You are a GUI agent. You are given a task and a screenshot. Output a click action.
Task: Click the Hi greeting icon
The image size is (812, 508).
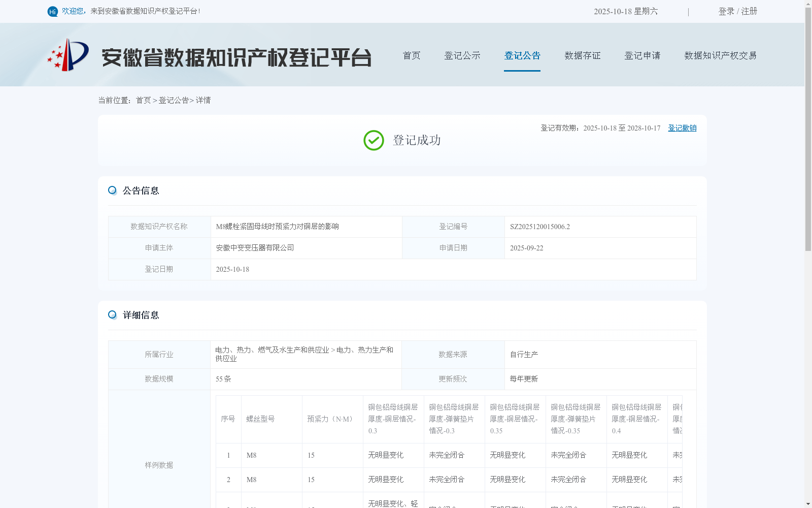click(x=52, y=11)
